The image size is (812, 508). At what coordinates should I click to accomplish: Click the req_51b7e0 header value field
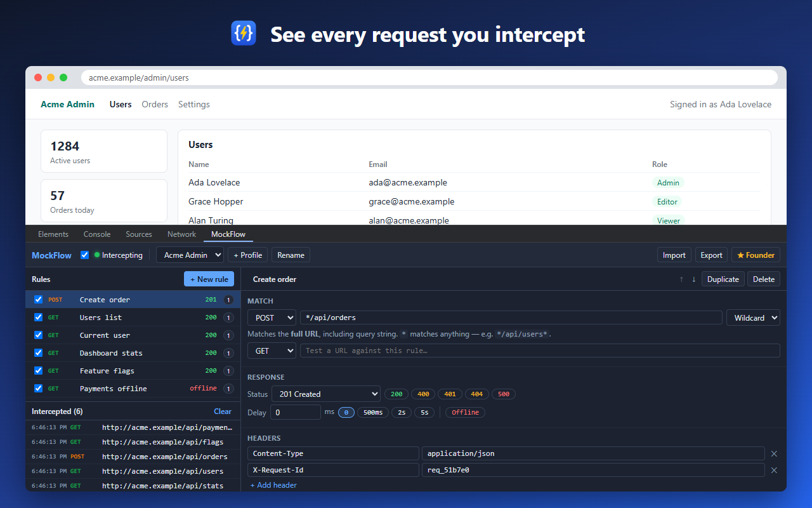pos(593,470)
